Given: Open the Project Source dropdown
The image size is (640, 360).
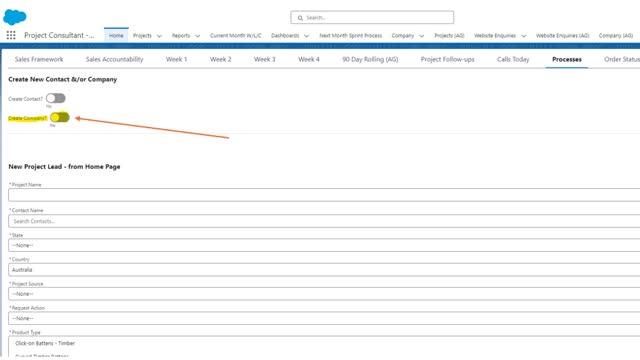Looking at the screenshot, I should tap(324, 294).
